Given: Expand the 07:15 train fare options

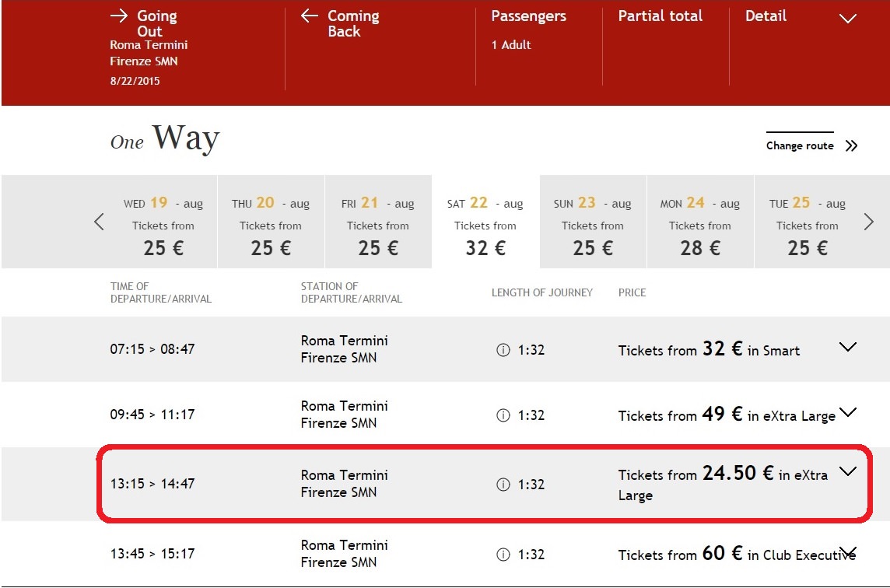Looking at the screenshot, I should point(847,346).
